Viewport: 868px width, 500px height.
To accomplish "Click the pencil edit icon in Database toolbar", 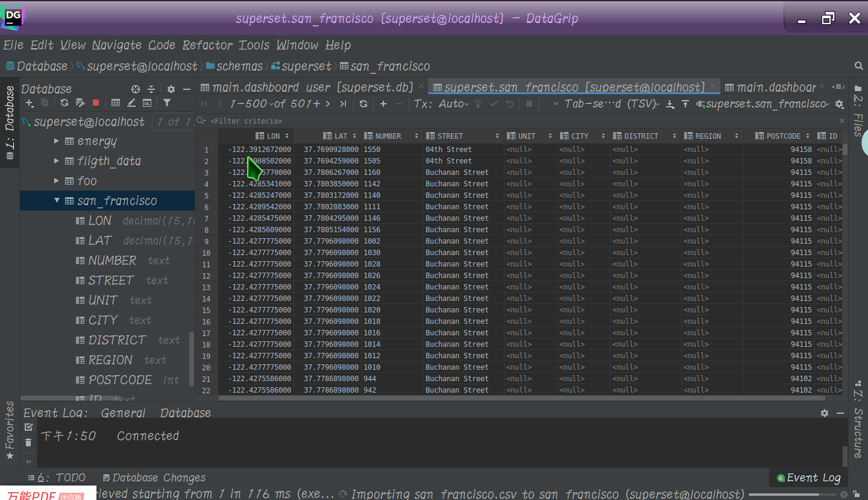I will click(x=132, y=103).
